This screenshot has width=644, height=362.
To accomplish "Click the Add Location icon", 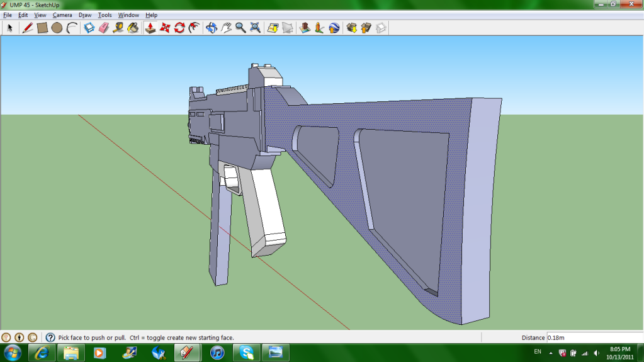I will pyautogui.click(x=273, y=28).
